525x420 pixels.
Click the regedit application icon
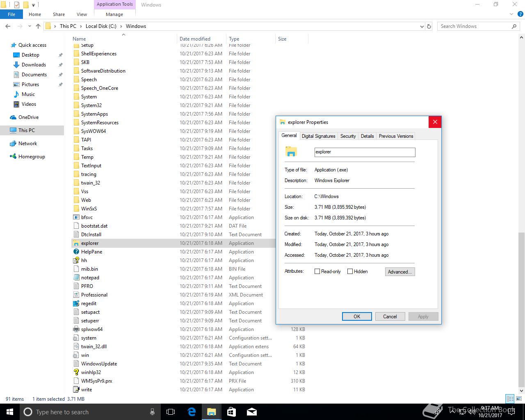coord(76,304)
